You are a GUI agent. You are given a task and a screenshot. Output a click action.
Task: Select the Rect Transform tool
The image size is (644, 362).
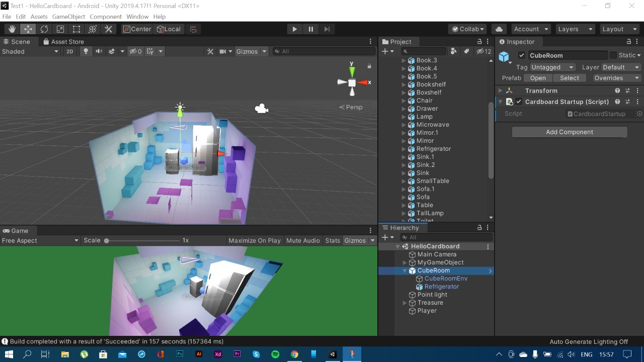(x=76, y=29)
